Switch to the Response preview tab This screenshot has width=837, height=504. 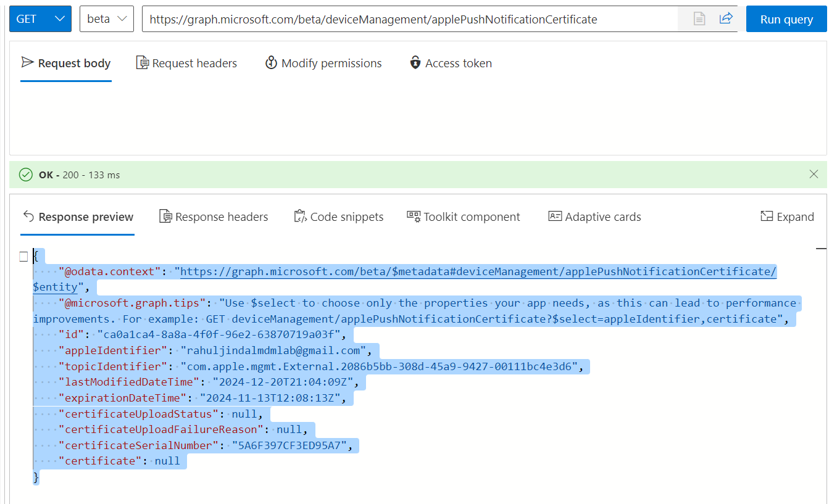78,217
